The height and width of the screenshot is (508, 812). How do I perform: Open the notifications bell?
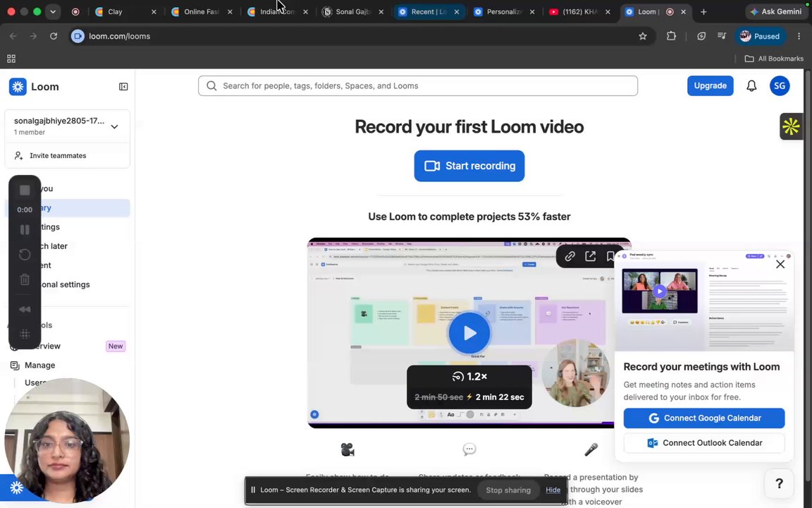click(751, 86)
